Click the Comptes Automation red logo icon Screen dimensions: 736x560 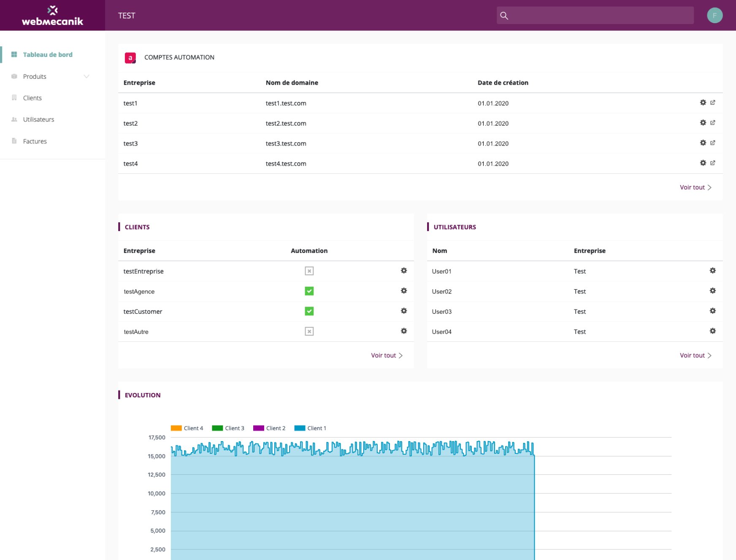pos(130,58)
